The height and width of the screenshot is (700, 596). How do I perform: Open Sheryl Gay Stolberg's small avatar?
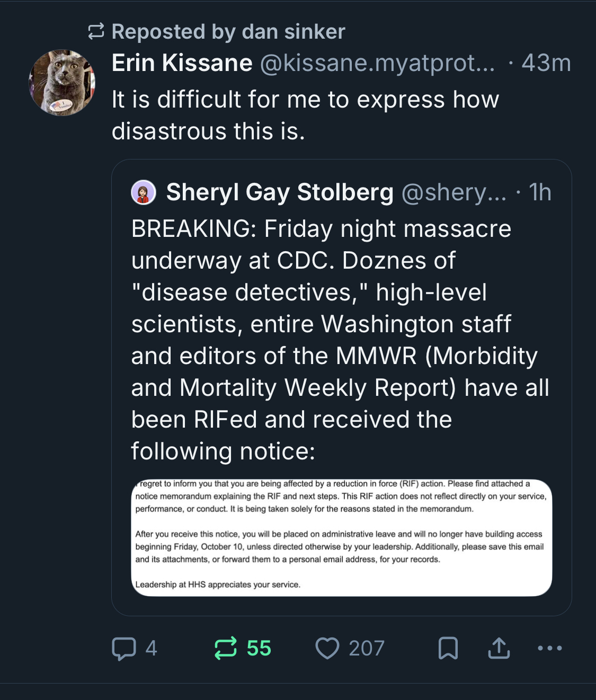click(x=144, y=192)
